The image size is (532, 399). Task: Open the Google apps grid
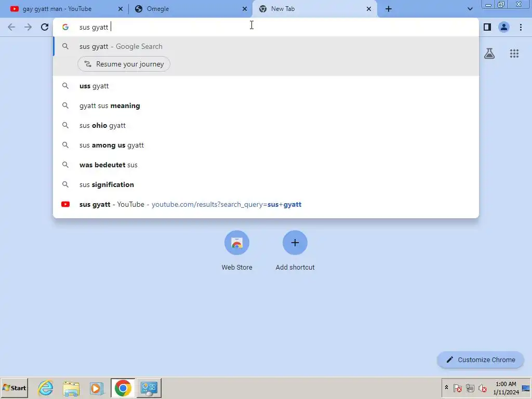[x=514, y=54]
